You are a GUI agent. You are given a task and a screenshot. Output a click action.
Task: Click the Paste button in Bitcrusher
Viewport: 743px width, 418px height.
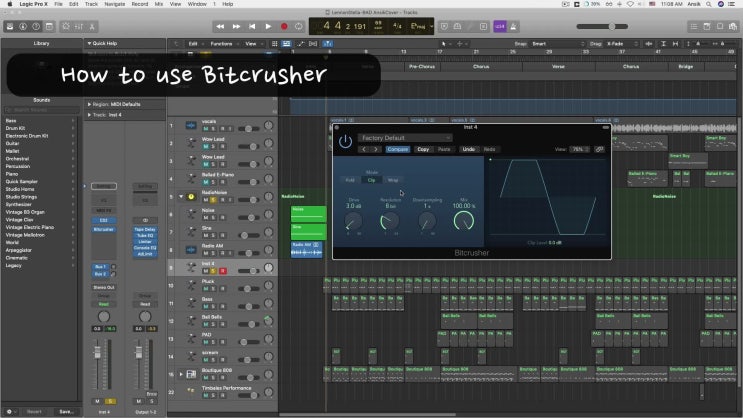coord(444,149)
